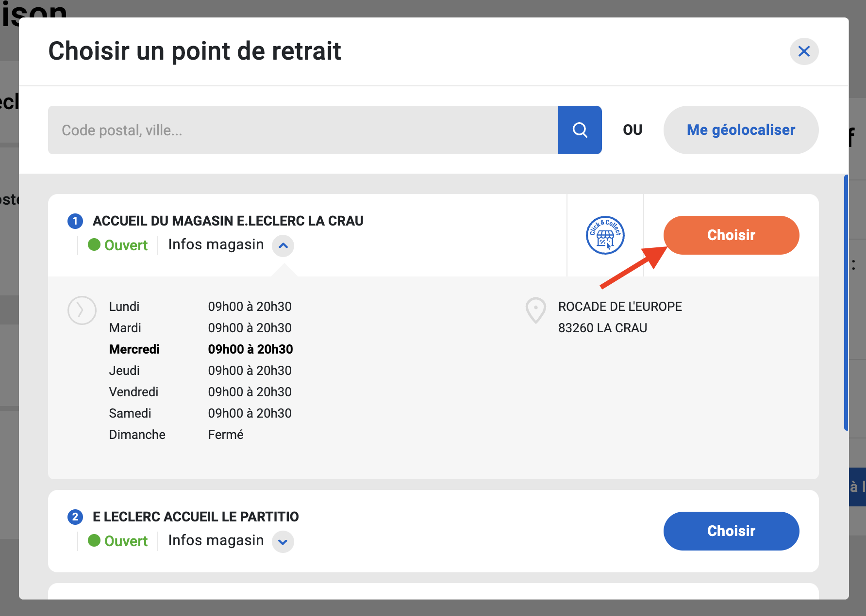866x616 pixels.
Task: Click the Infos magasin label for Le Partitio
Action: tap(216, 540)
